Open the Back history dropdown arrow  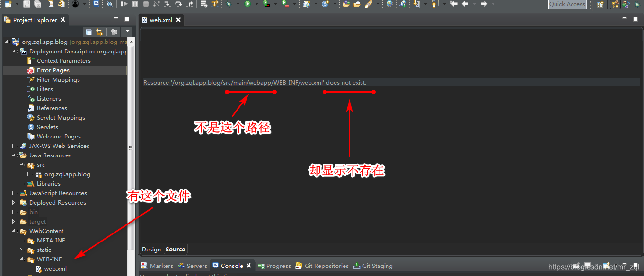tap(474, 4)
